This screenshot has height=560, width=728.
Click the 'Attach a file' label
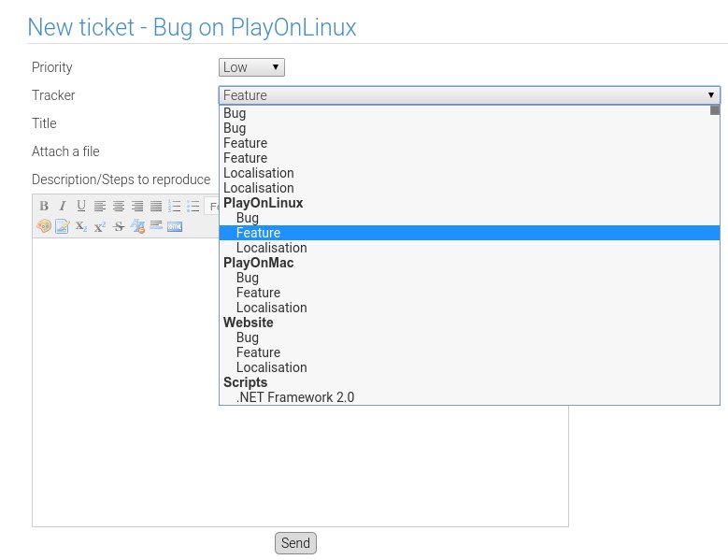pyautogui.click(x=65, y=151)
